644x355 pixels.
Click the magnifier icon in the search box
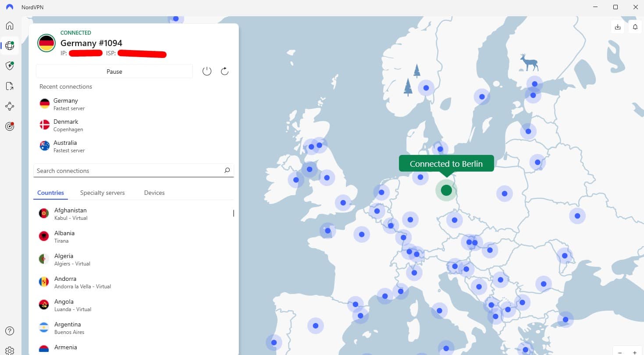[x=227, y=170]
